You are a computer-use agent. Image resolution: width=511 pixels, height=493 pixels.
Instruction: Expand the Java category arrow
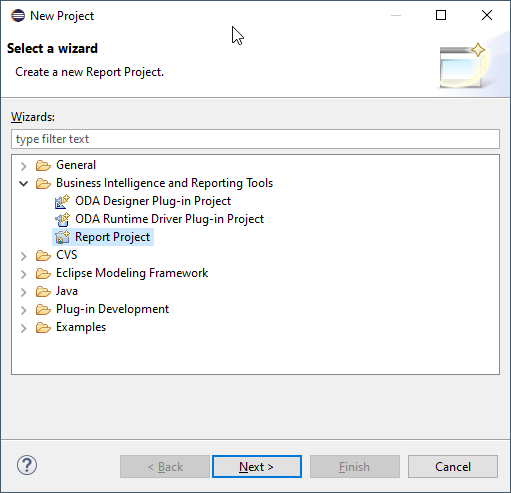coord(24,292)
